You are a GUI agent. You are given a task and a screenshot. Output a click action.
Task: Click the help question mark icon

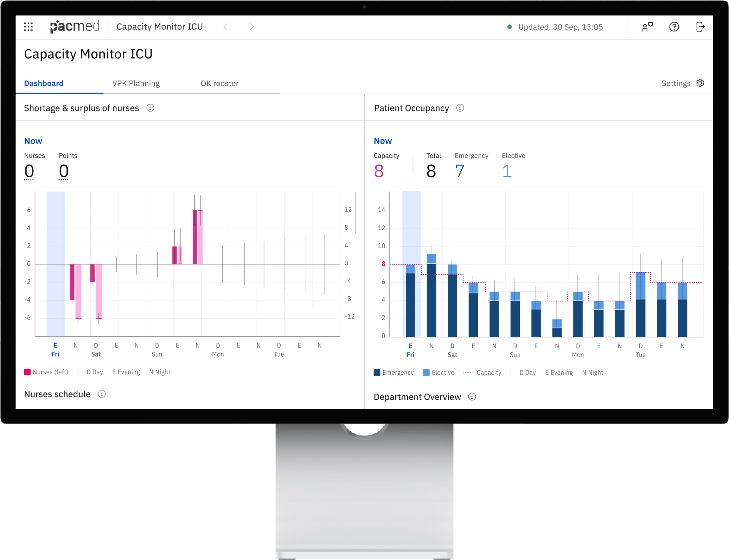click(x=674, y=27)
